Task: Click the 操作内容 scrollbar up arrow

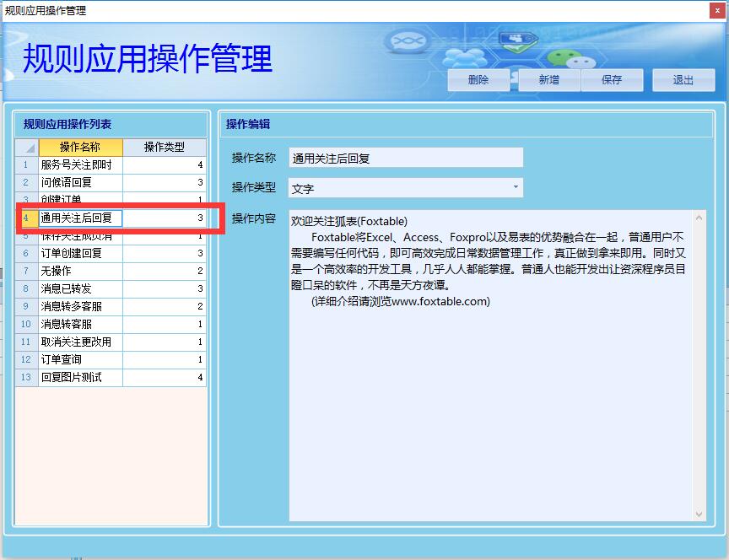Action: click(x=699, y=218)
